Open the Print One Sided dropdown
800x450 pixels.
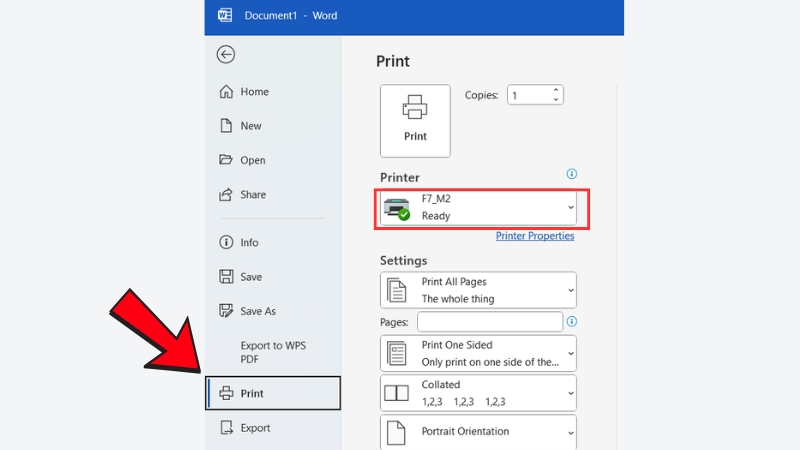pyautogui.click(x=478, y=353)
